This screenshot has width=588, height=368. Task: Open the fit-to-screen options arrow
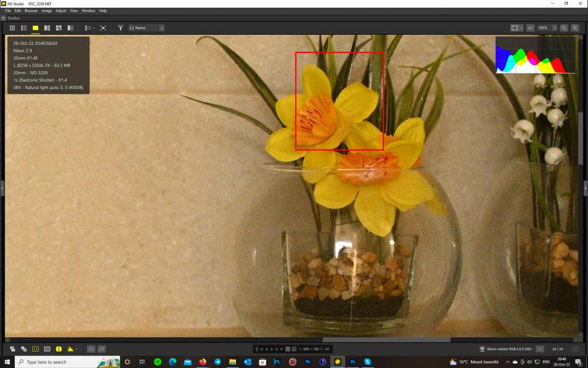[x=521, y=28]
